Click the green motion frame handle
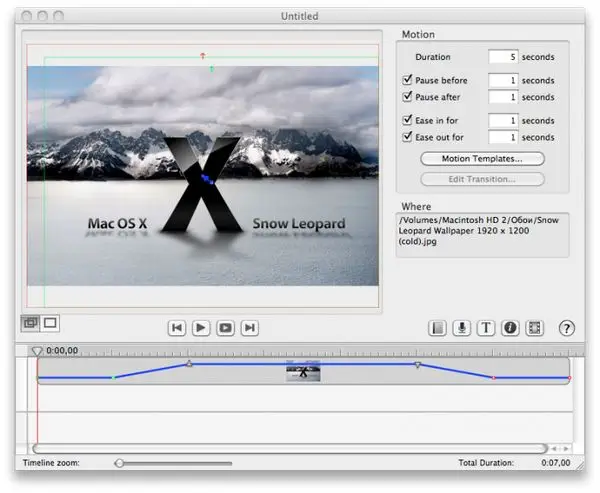Image resolution: width=600 pixels, height=493 pixels. 212,69
